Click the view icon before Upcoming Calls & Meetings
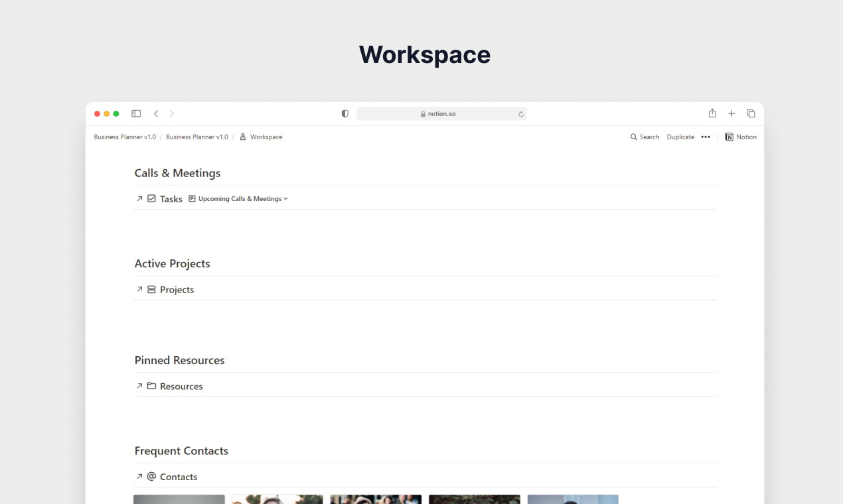This screenshot has height=504, width=843. point(192,198)
